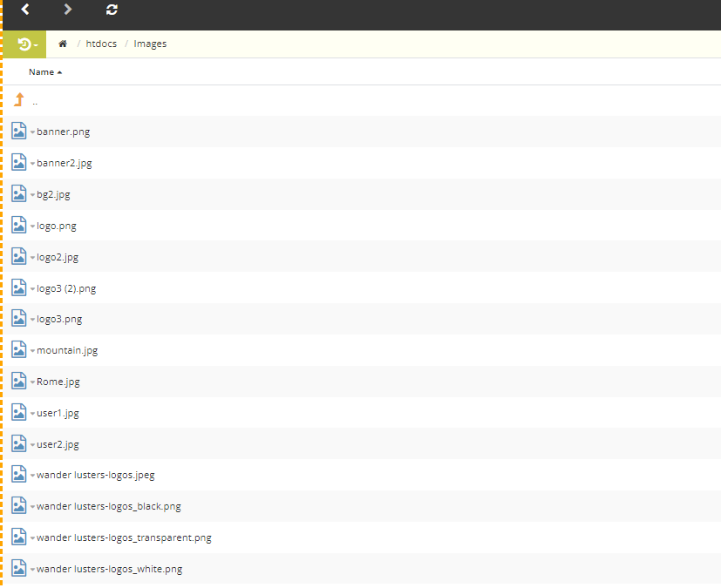Click the logo2.jpg image file icon
This screenshot has height=588, width=721.
19,257
